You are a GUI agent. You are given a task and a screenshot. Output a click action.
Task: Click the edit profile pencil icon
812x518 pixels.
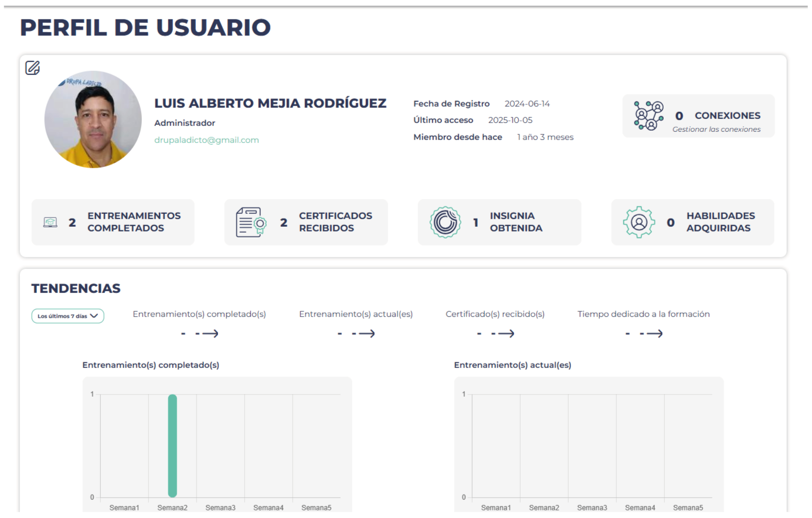33,68
